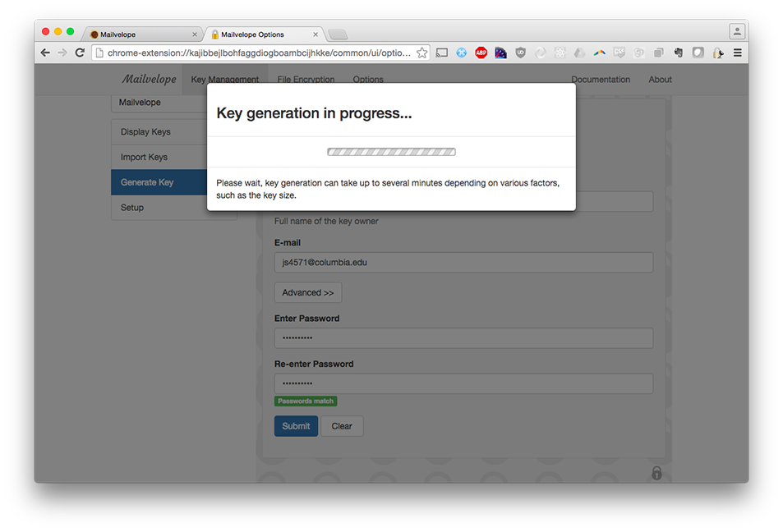The width and height of the screenshot is (783, 532).
Task: Go back using the browser arrow
Action: tap(45, 53)
